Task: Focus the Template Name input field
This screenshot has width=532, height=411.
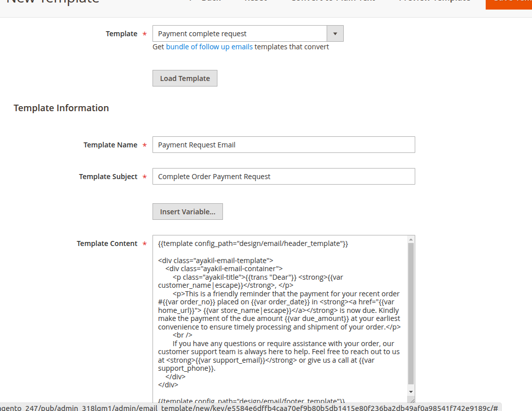Action: pyautogui.click(x=283, y=145)
